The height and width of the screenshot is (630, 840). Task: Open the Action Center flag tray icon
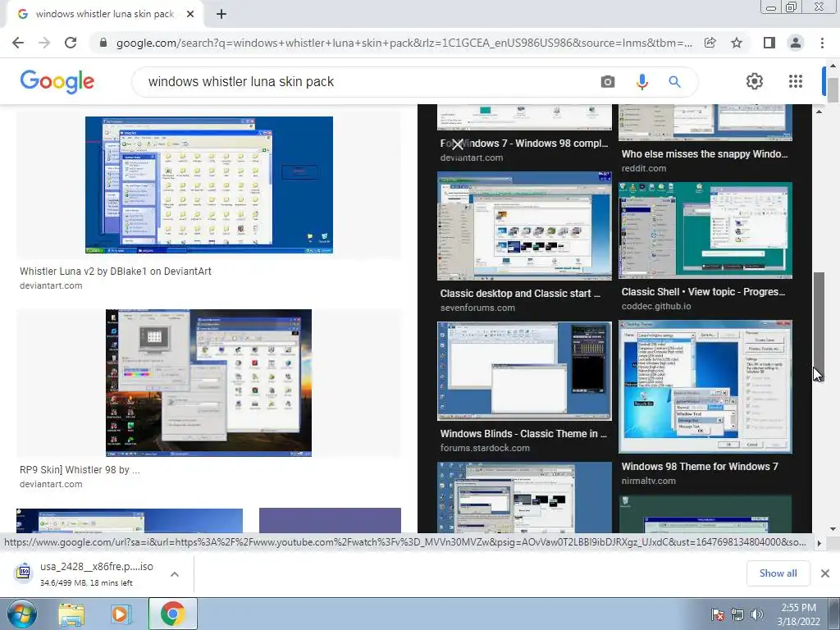(x=717, y=614)
